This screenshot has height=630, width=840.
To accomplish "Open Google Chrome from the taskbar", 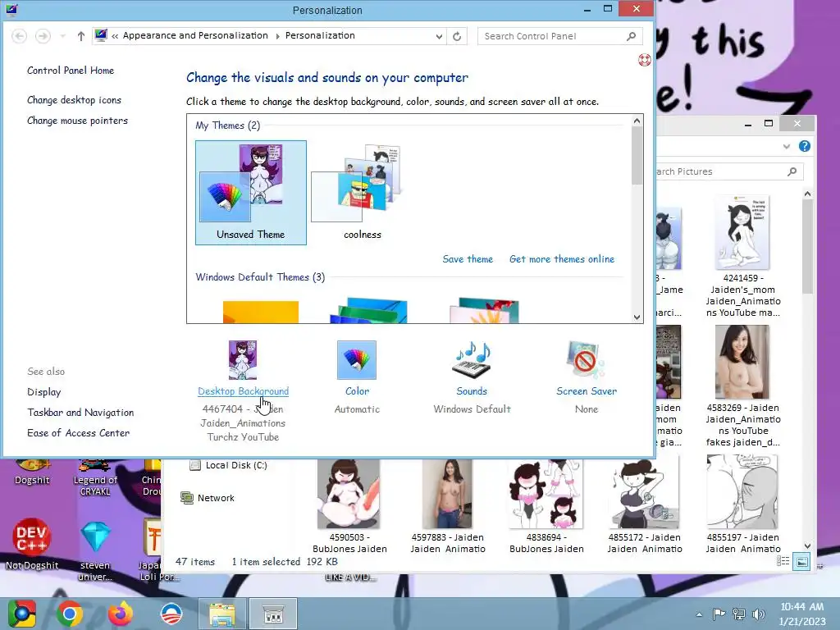I will point(70,614).
